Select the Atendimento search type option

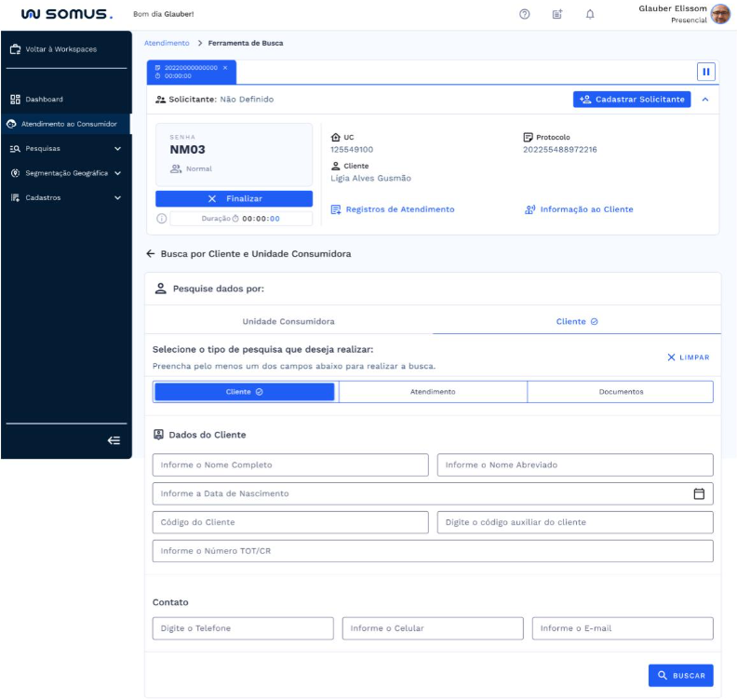click(433, 392)
